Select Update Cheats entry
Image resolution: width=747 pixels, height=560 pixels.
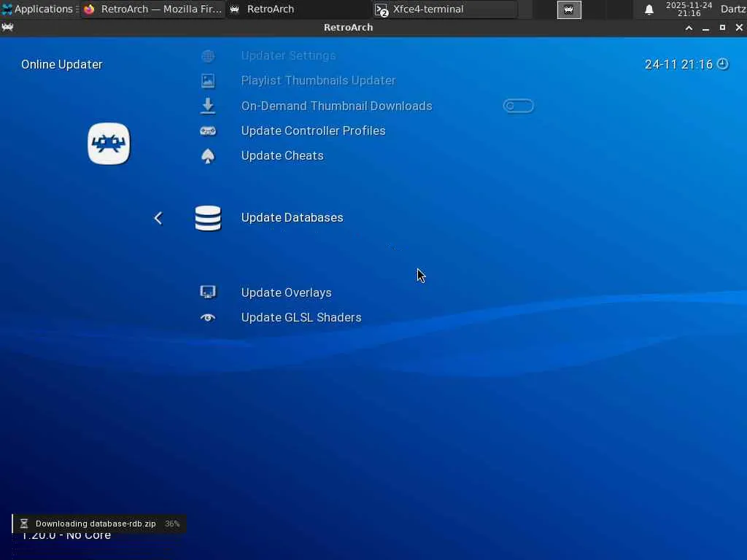click(282, 156)
